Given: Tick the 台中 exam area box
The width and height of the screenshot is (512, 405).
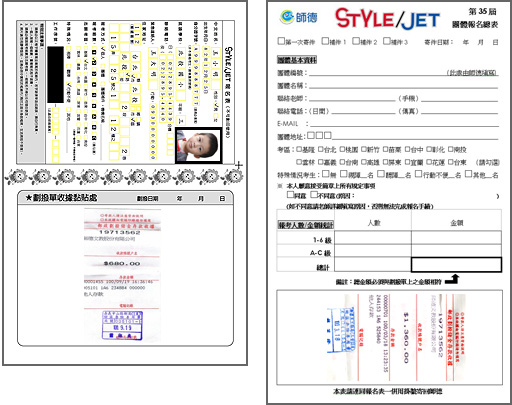Looking at the screenshot, I should (x=407, y=149).
